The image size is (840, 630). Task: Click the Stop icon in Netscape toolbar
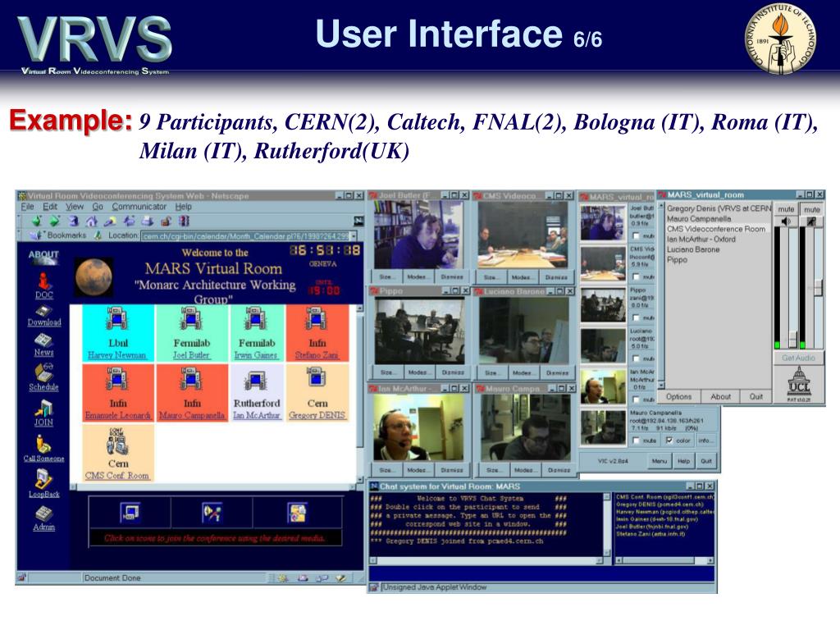pos(185,221)
